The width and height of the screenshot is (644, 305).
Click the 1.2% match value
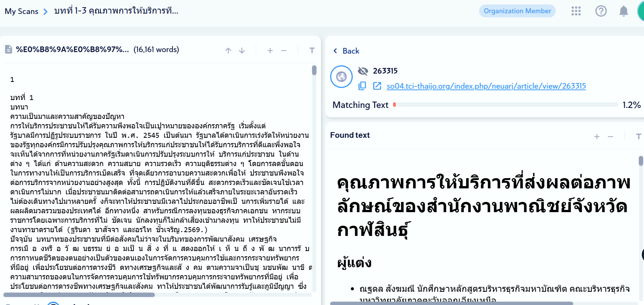point(632,105)
